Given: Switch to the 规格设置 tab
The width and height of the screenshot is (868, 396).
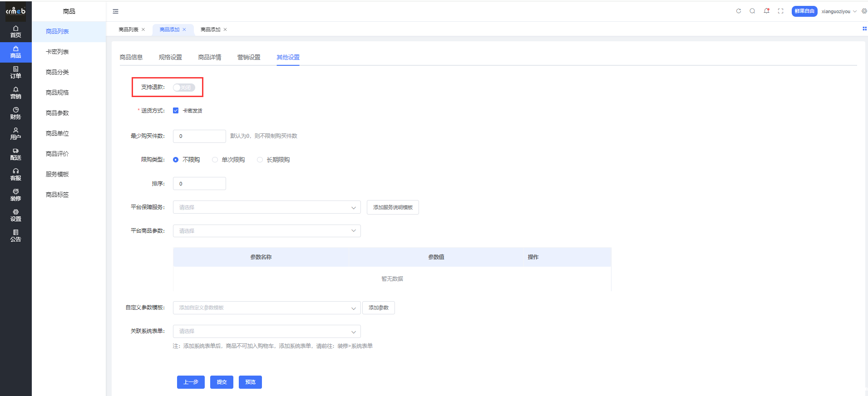Looking at the screenshot, I should 170,57.
